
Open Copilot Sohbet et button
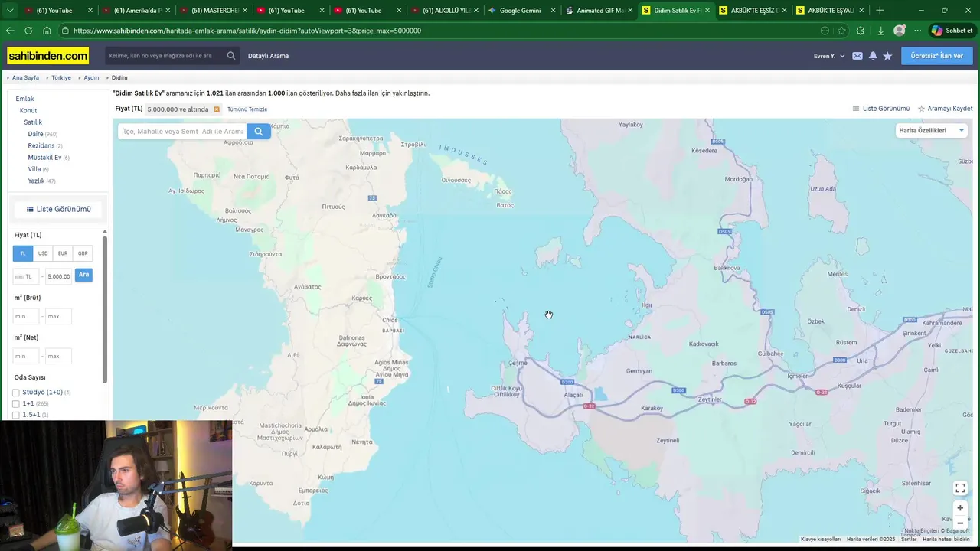[x=952, y=31]
